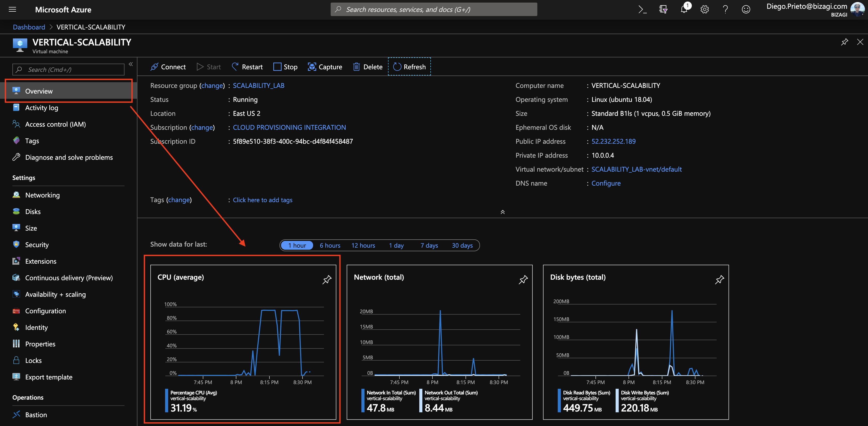Image resolution: width=868 pixels, height=426 pixels.
Task: Open the Activity log menu item
Action: click(41, 108)
